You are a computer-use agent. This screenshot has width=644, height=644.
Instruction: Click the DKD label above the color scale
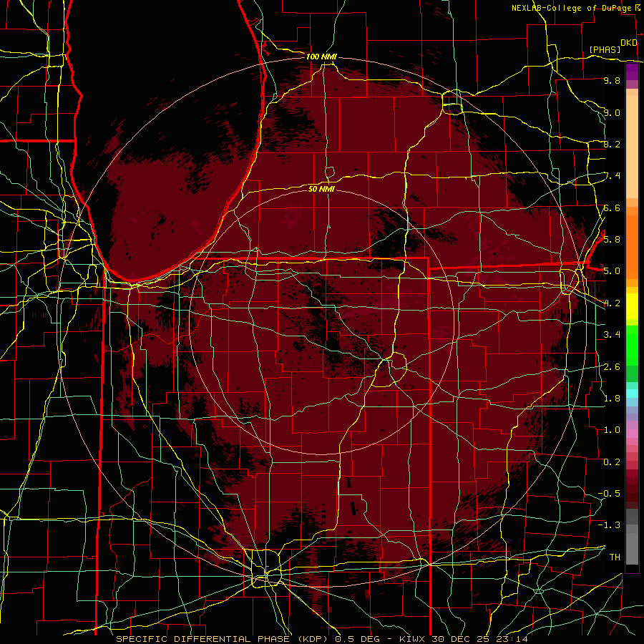point(628,43)
